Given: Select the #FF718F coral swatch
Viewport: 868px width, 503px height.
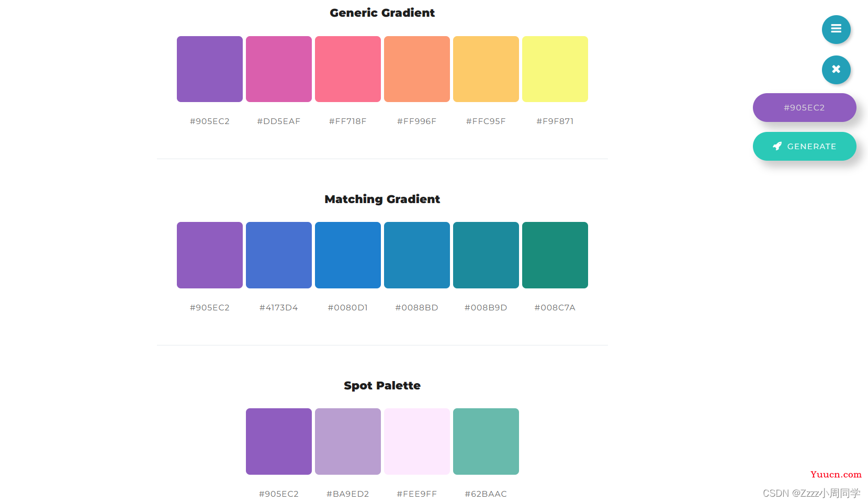Looking at the screenshot, I should click(347, 69).
